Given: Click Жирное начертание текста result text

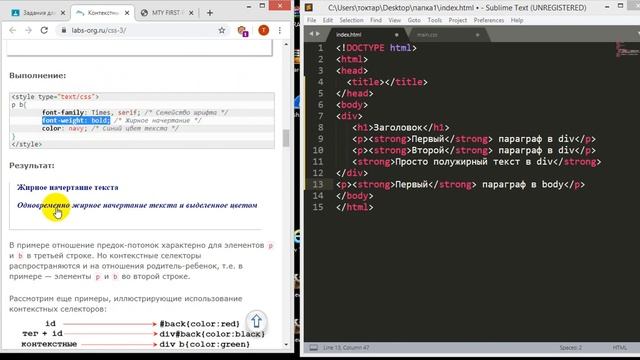Looking at the screenshot, I should pos(68,187).
